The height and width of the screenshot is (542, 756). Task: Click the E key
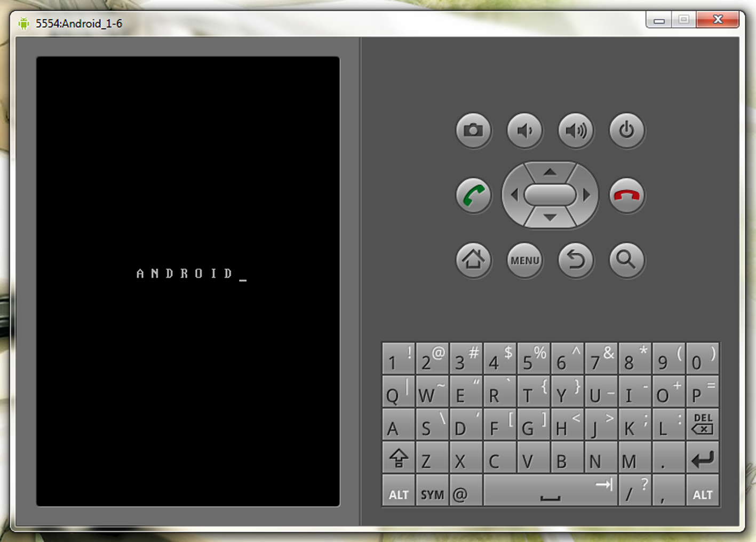(x=466, y=391)
